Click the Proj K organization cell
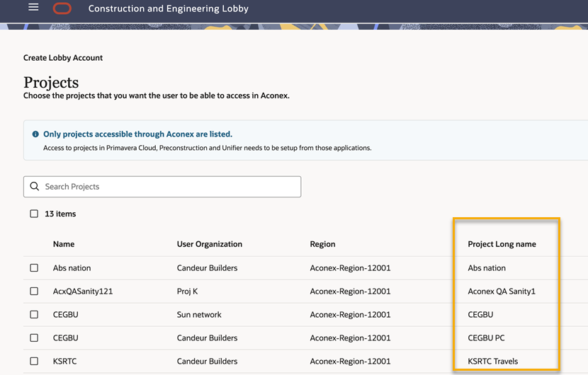This screenshot has height=375, width=588. 188,291
